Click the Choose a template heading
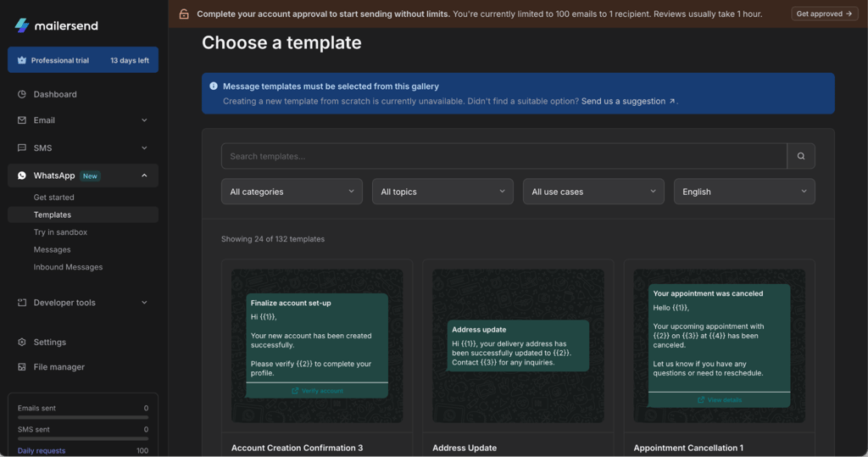Viewport: 868px width, 457px height. (x=281, y=42)
